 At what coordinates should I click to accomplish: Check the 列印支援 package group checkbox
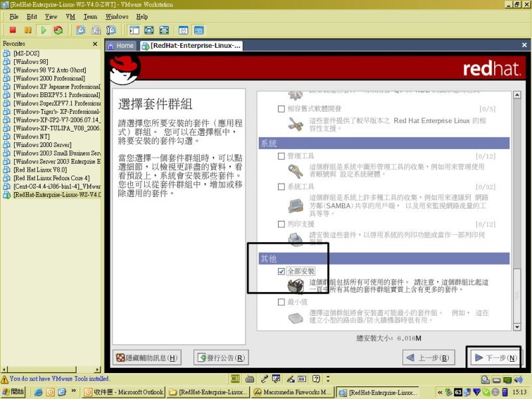pyautogui.click(x=281, y=224)
